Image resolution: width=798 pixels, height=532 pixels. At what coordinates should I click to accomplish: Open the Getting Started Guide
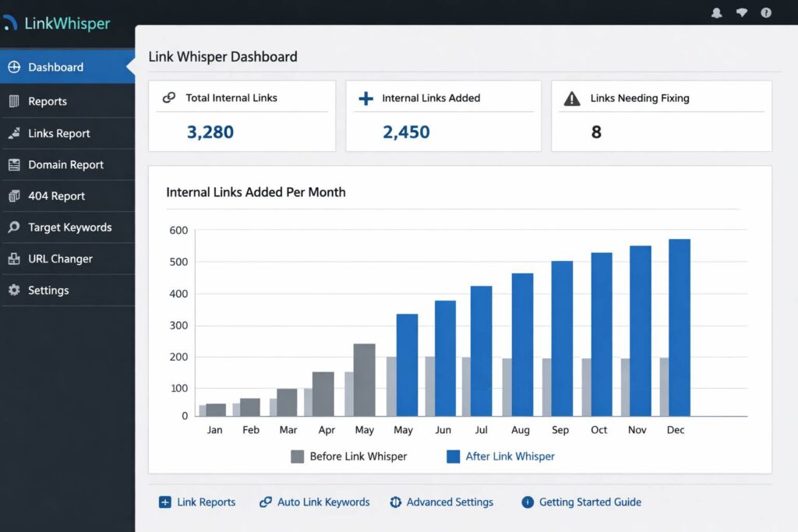point(590,502)
